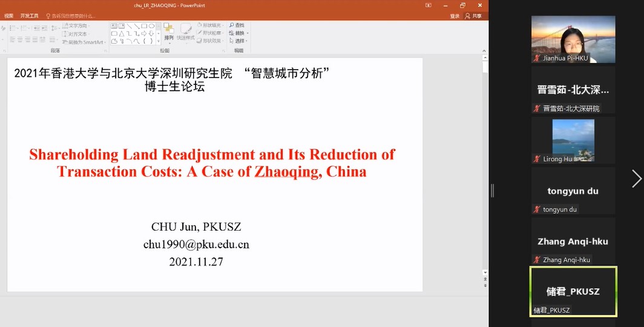Show next row of shapes gallery
The height and width of the screenshot is (327, 644).
tap(159, 34)
